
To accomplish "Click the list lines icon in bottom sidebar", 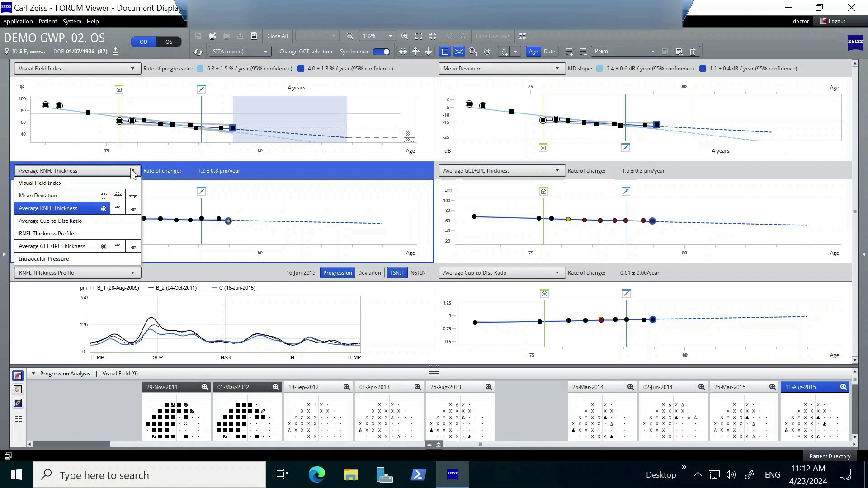I will pyautogui.click(x=19, y=419).
